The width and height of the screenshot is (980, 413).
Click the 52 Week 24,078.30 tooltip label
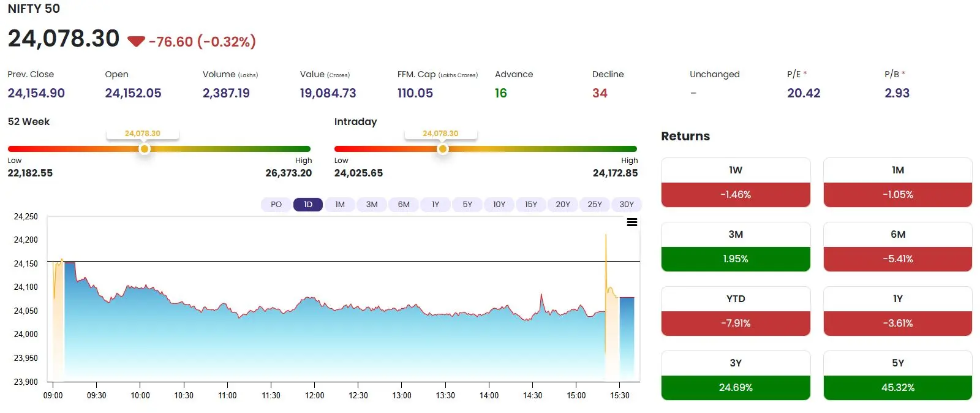click(x=143, y=134)
